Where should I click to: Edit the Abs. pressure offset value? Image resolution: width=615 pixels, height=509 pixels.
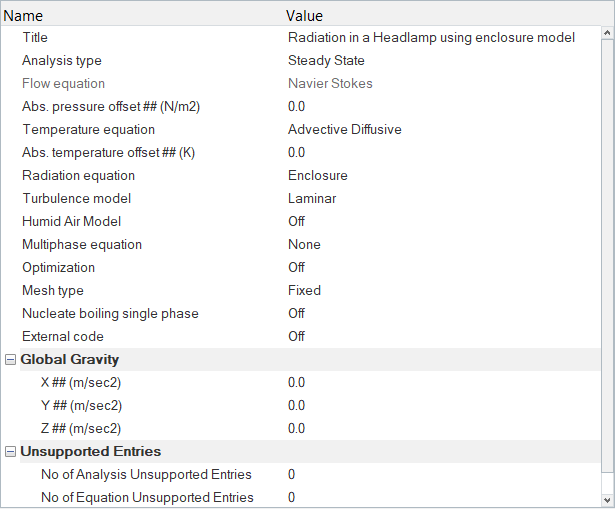(296, 107)
